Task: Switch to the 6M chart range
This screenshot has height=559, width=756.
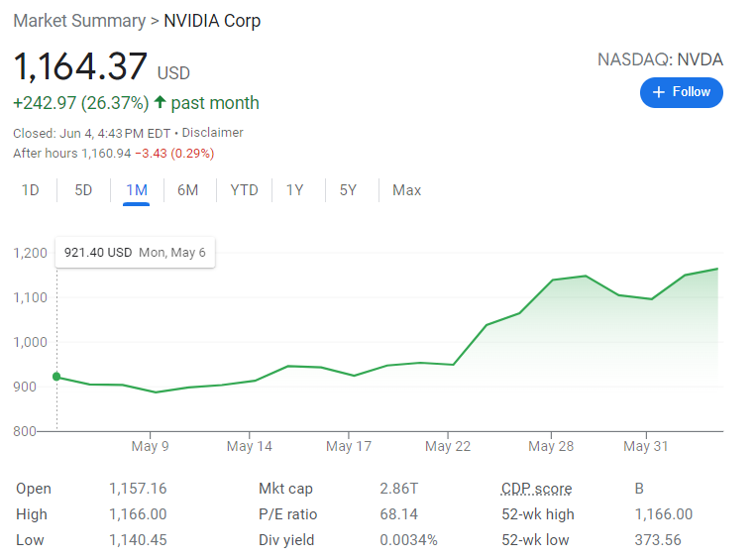Action: click(x=187, y=190)
